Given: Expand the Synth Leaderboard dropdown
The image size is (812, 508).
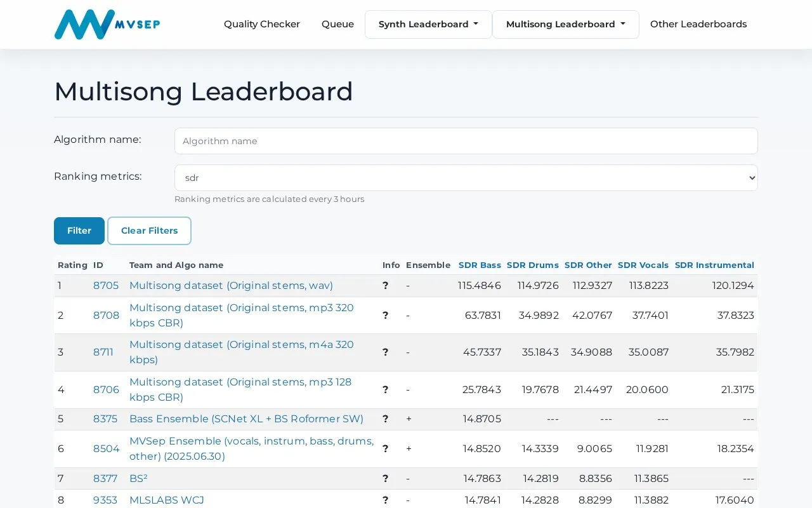Looking at the screenshot, I should [428, 24].
